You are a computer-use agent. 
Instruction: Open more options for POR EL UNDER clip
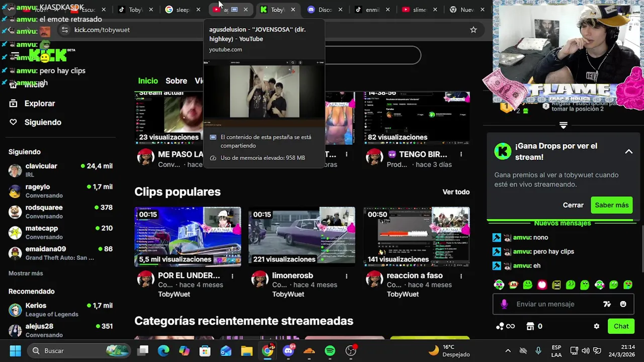coord(232,276)
